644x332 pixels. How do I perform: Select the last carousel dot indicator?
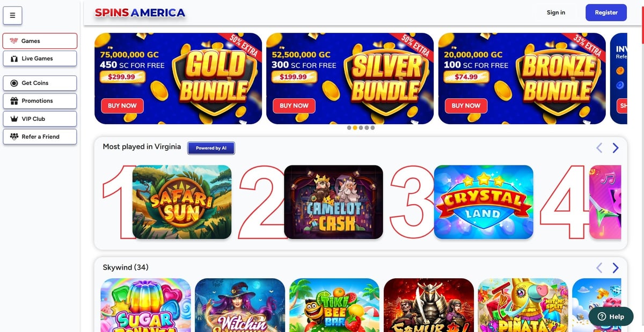coord(372,128)
